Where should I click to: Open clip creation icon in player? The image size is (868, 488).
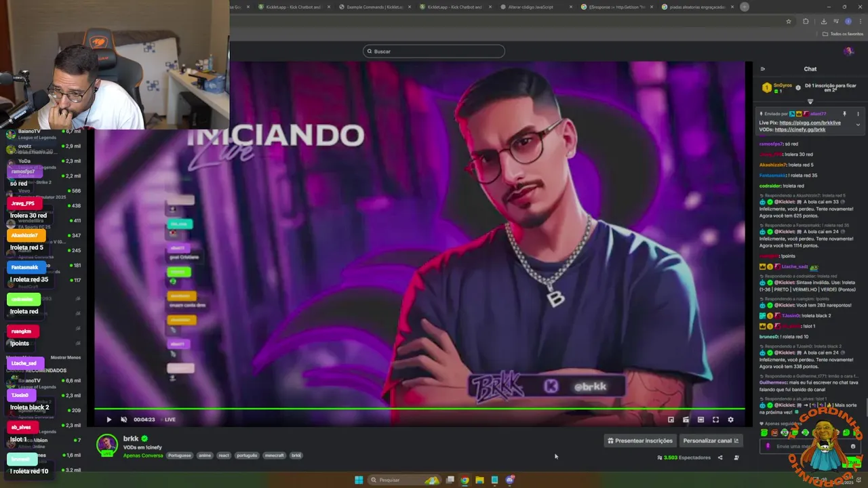686,420
